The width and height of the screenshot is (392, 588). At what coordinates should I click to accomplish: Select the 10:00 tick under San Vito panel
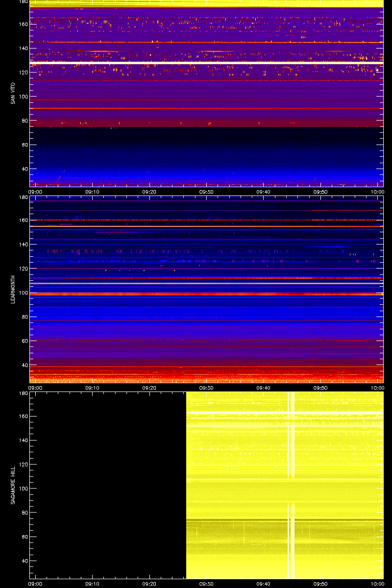377,192
